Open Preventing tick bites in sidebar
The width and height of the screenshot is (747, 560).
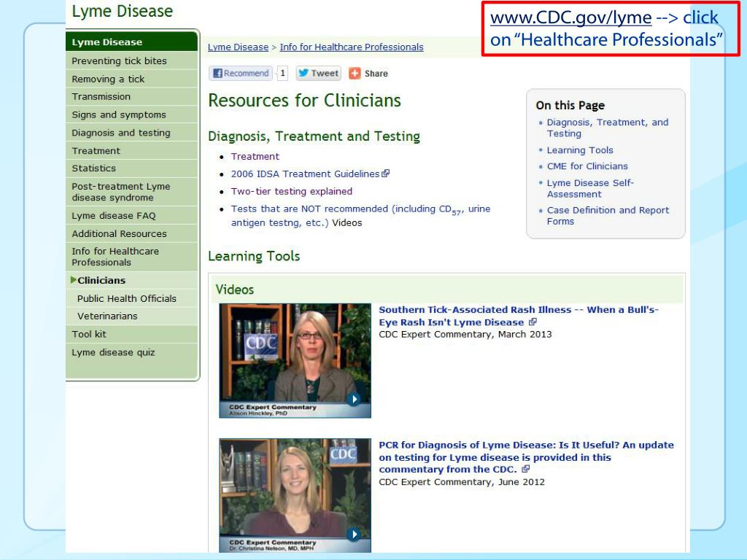click(131, 61)
